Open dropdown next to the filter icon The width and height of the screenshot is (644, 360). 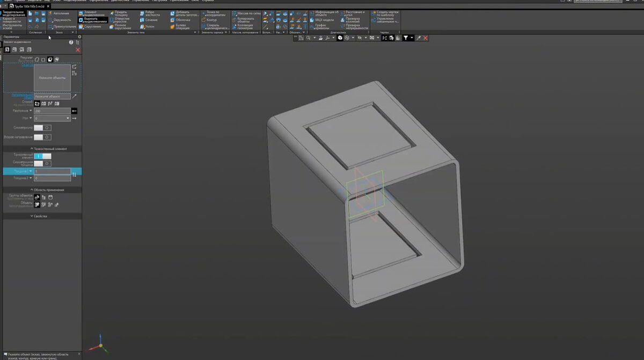[x=412, y=38]
